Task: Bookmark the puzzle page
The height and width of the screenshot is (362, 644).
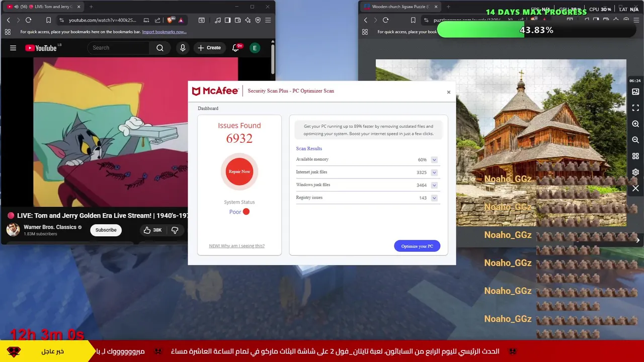Action: click(413, 20)
